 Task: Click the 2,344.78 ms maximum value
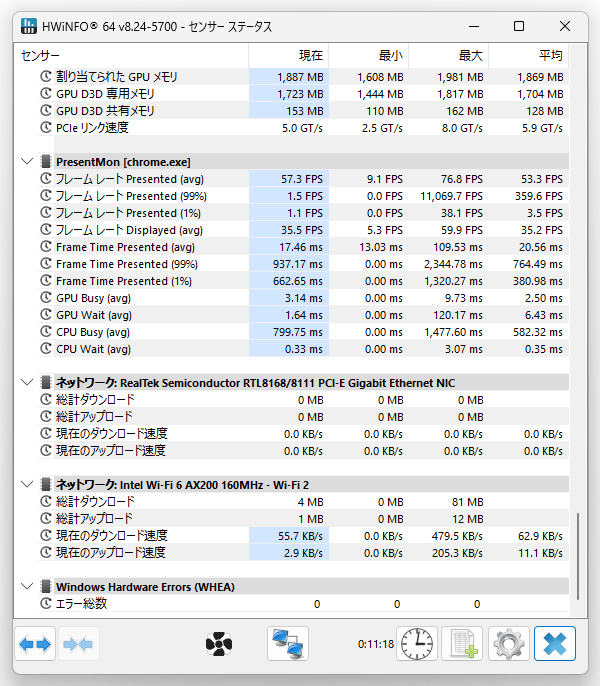click(453, 264)
